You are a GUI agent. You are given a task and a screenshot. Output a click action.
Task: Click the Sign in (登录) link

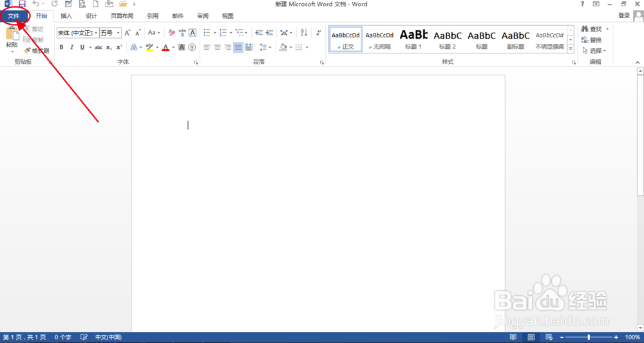point(624,15)
